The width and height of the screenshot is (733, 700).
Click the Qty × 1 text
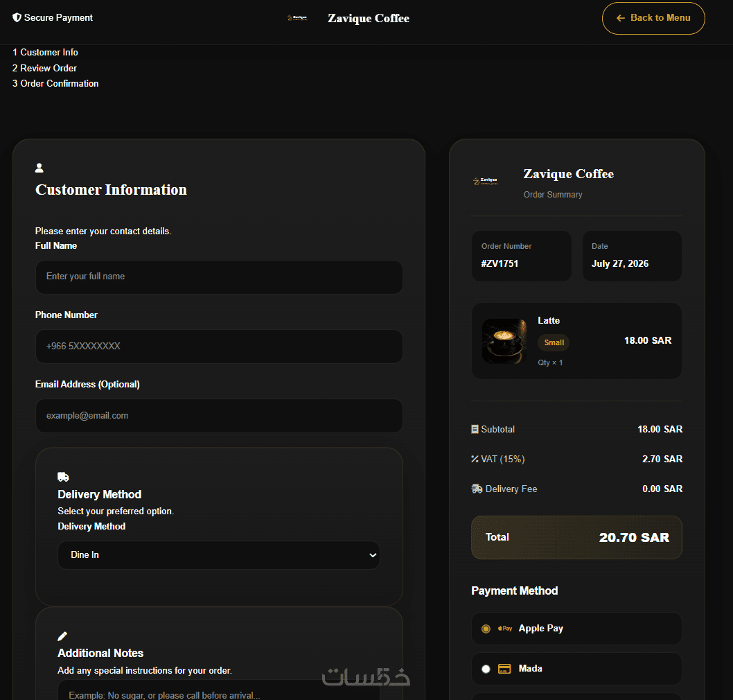pyautogui.click(x=550, y=363)
